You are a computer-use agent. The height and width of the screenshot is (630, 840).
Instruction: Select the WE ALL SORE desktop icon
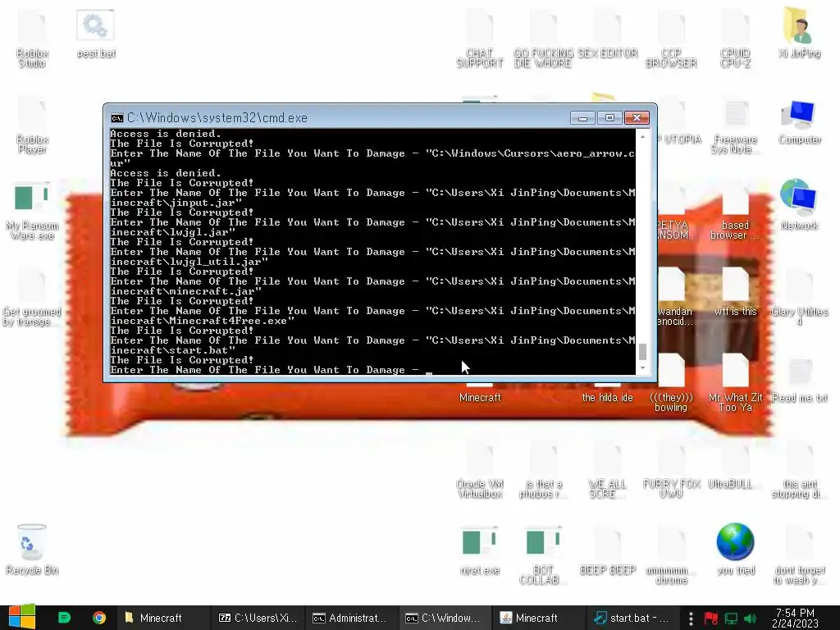coord(607,470)
